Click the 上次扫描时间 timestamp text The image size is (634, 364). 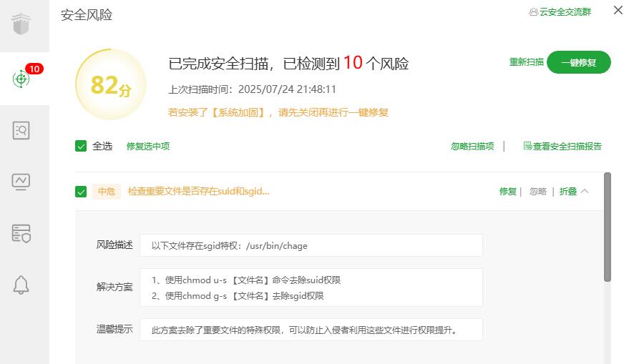252,89
